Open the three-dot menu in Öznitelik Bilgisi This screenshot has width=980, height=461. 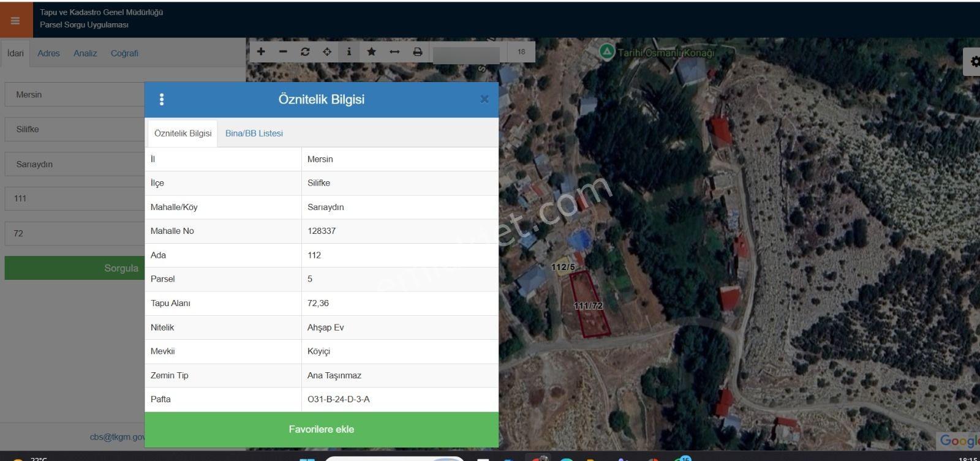162,99
